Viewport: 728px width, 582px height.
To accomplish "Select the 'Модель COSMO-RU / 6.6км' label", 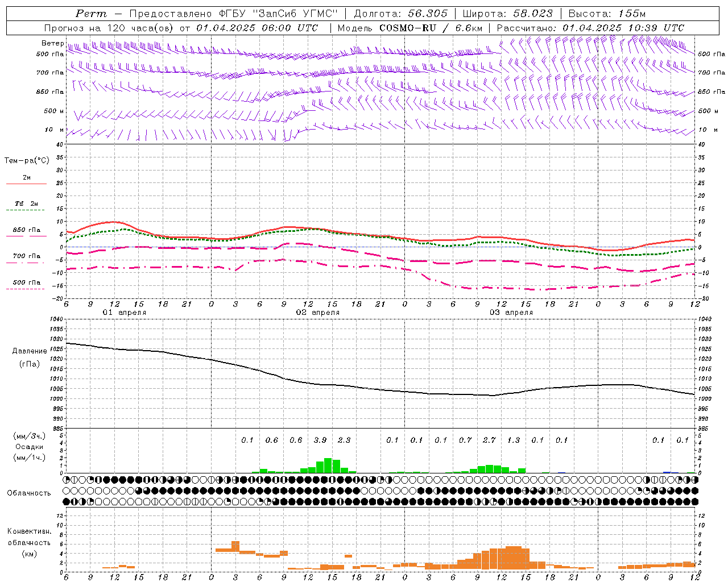I will coord(410,28).
